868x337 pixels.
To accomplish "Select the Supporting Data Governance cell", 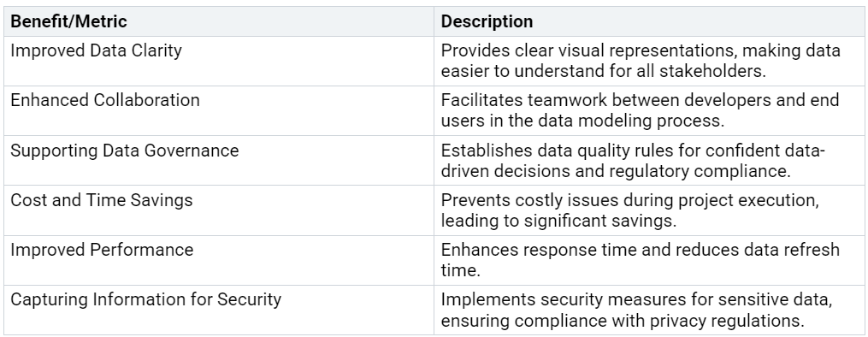I will (219, 161).
